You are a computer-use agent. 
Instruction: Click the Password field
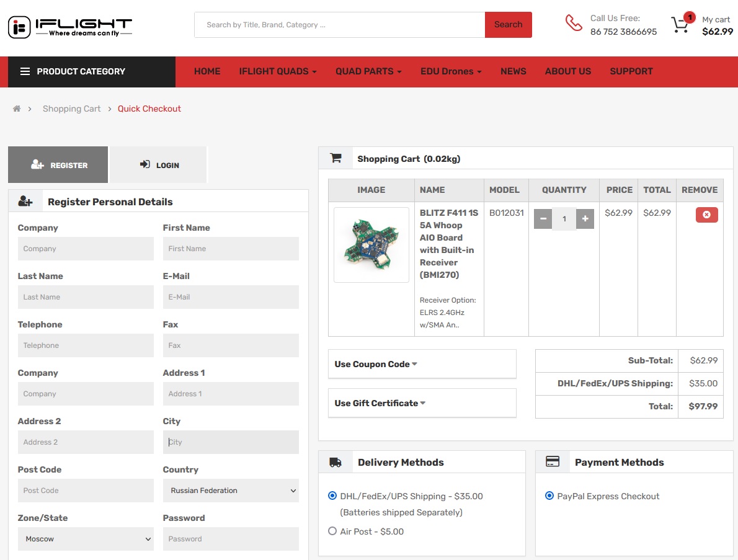(231, 539)
